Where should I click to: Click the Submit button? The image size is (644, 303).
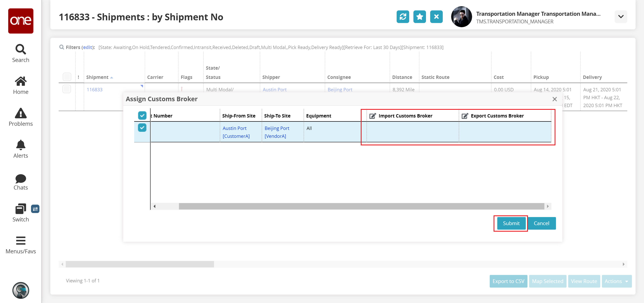pos(511,223)
